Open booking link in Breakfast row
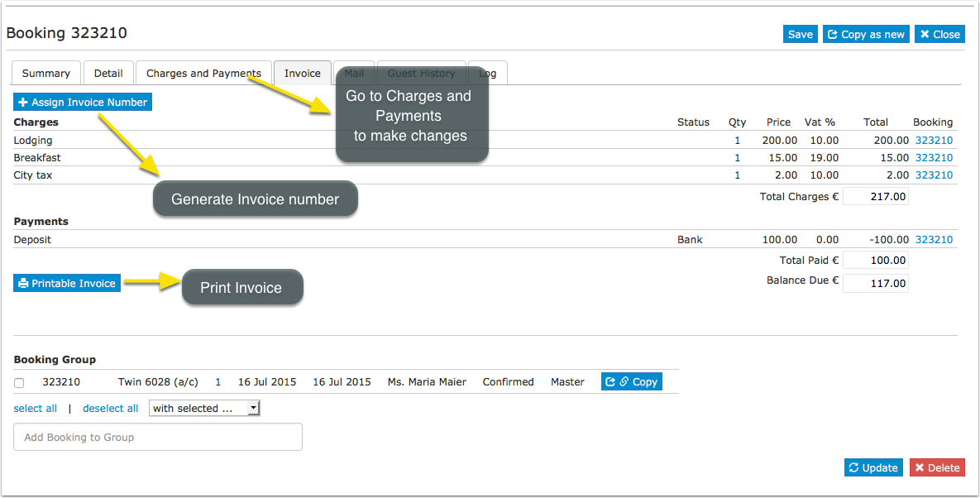The width and height of the screenshot is (980, 498). coord(934,157)
